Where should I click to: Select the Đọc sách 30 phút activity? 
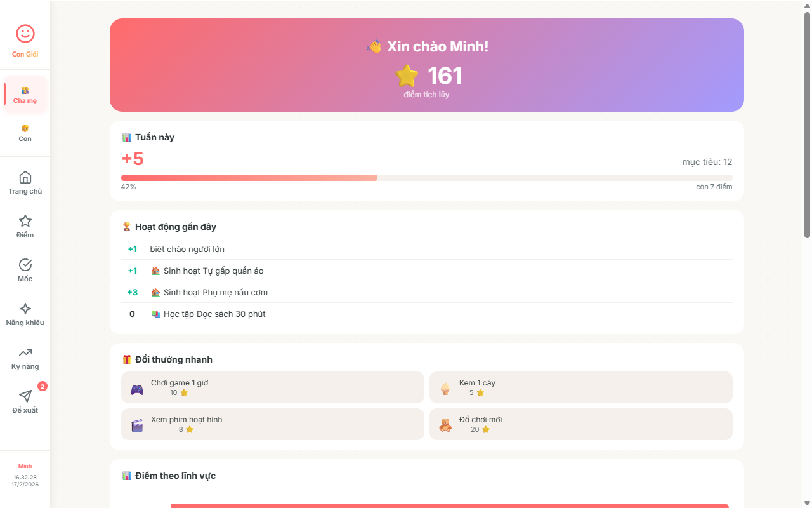point(214,314)
